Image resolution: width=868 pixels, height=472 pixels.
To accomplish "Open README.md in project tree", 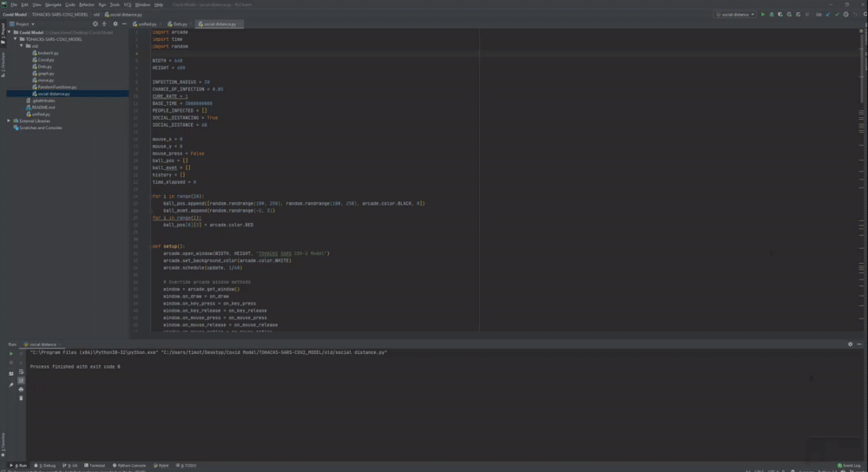I will [41, 108].
